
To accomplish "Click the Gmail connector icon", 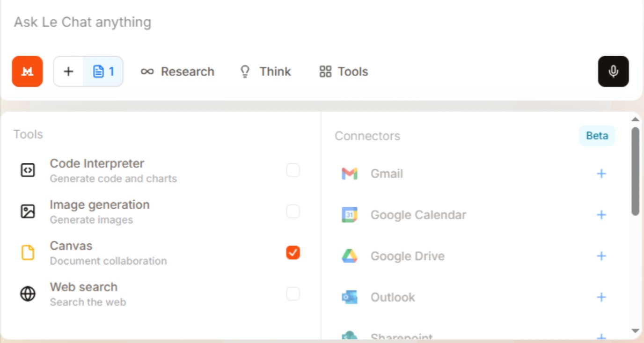I will pos(350,174).
